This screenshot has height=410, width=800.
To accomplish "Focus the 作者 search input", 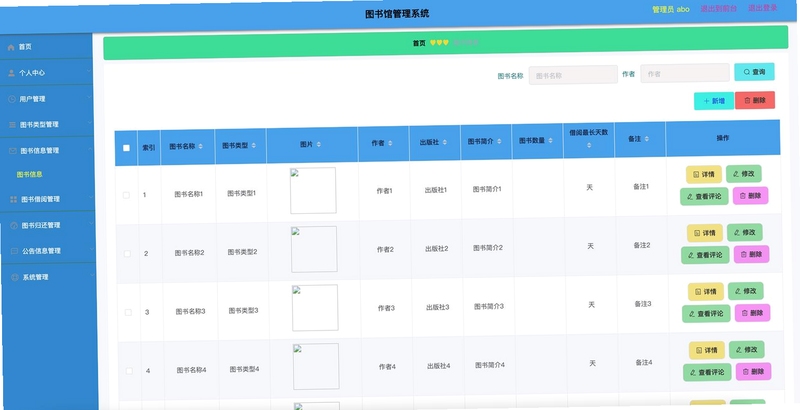I will tap(685, 73).
